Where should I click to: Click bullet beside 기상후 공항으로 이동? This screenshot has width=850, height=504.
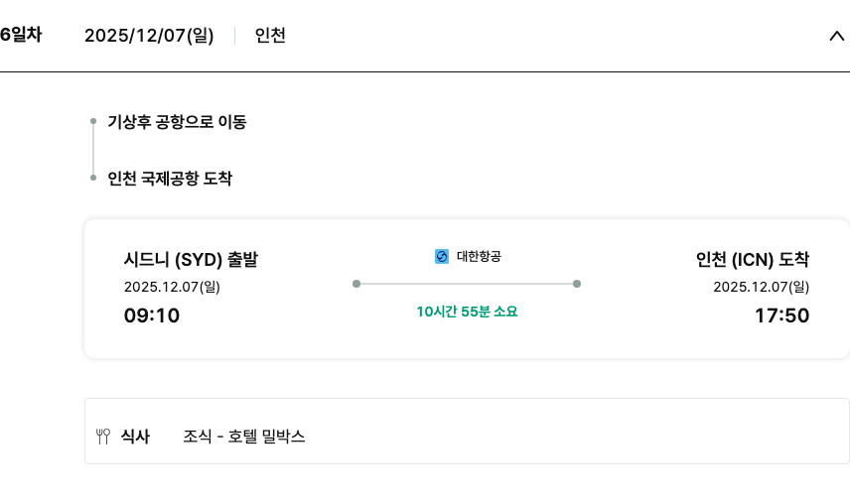pos(93,122)
